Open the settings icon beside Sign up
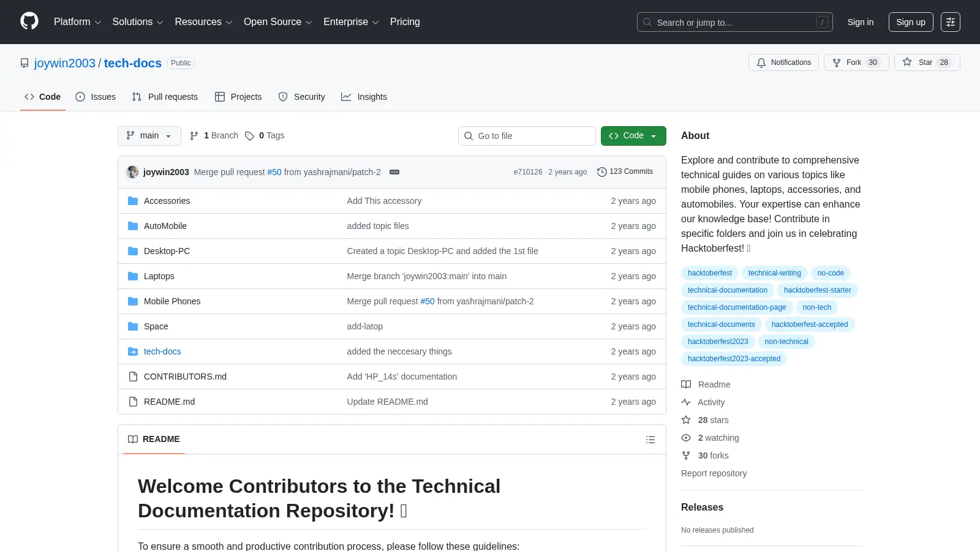This screenshot has width=980, height=551. pyautogui.click(x=951, y=22)
